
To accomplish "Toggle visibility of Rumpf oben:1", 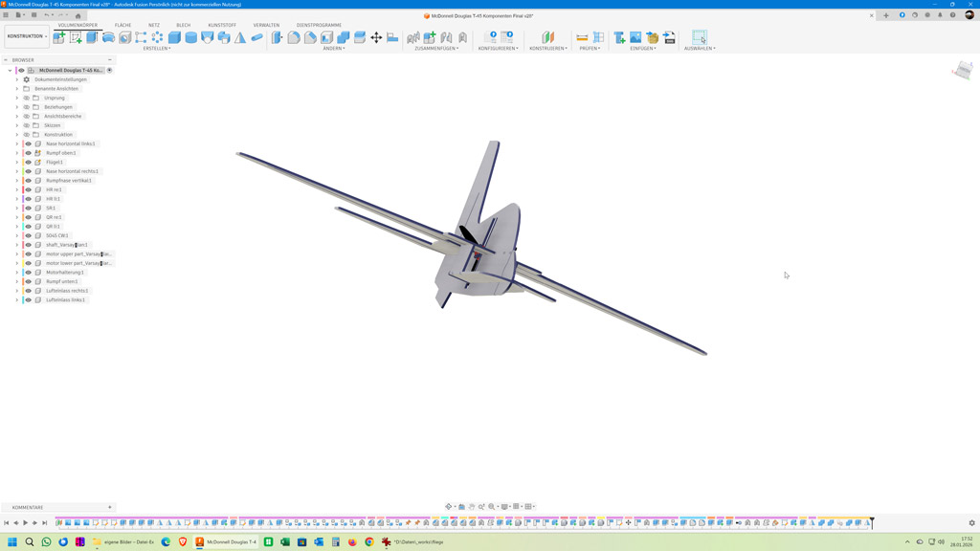I will 28,153.
